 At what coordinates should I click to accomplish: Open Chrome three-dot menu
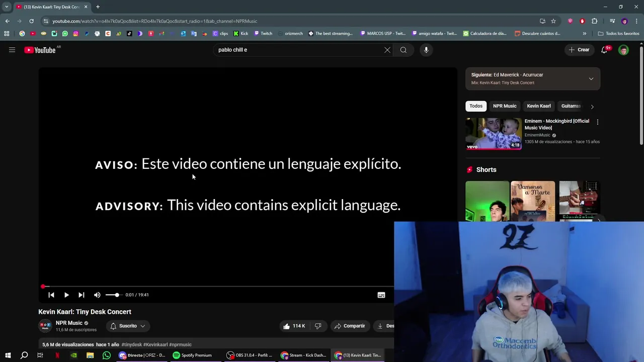[x=636, y=21]
